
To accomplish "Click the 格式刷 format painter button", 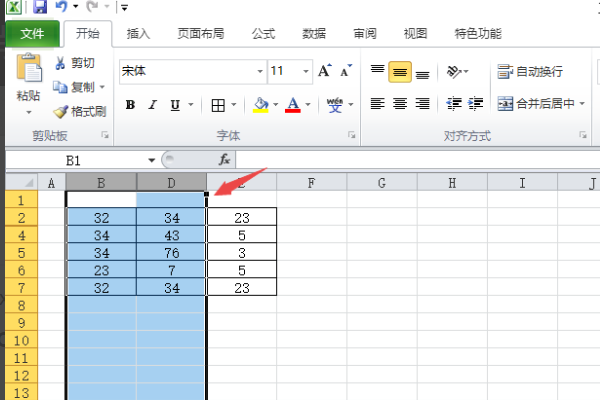I will 80,112.
